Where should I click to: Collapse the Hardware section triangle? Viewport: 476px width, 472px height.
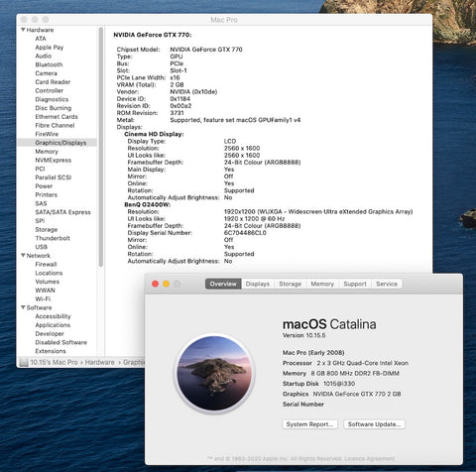[23, 30]
